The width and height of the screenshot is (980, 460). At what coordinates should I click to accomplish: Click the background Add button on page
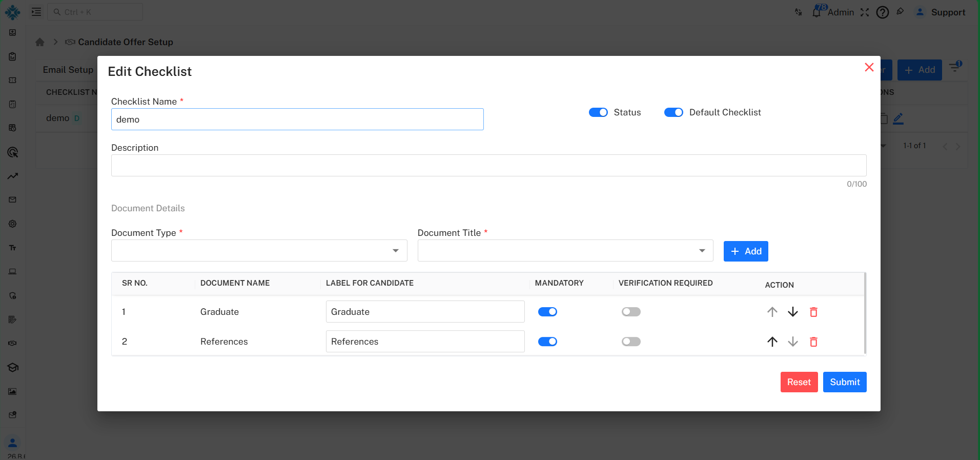[920, 70]
